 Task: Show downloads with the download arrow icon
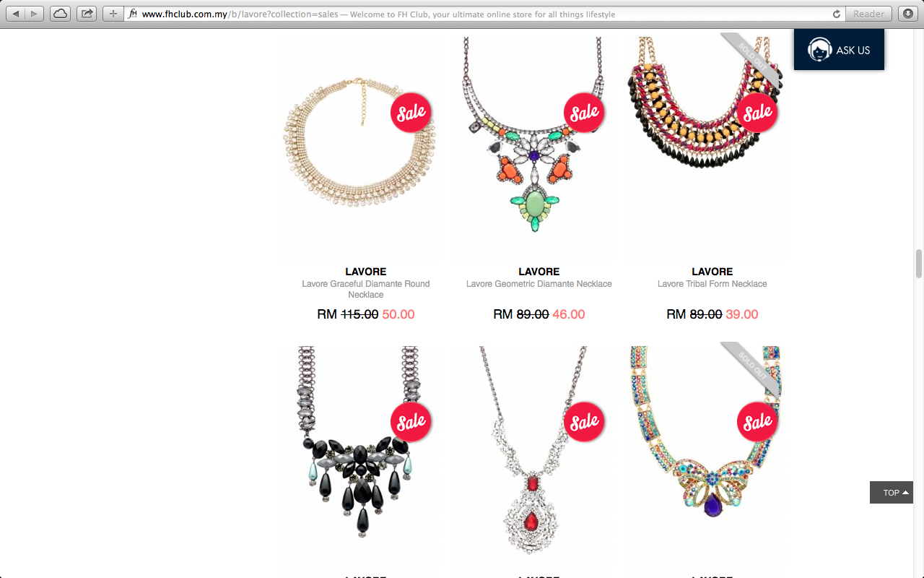tap(907, 14)
